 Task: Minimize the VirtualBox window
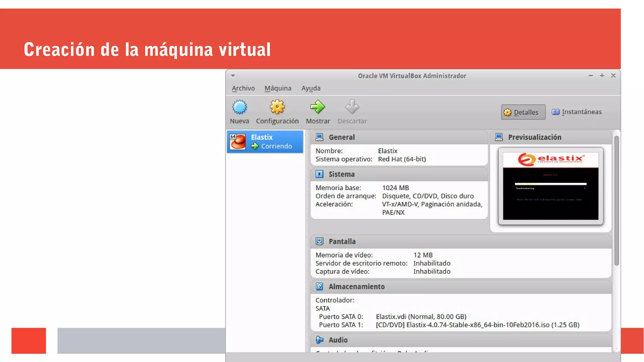click(591, 76)
